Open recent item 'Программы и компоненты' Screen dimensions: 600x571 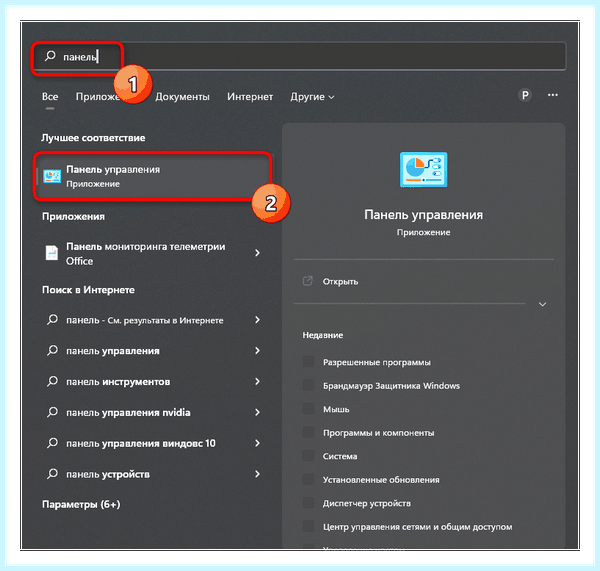pyautogui.click(x=378, y=433)
